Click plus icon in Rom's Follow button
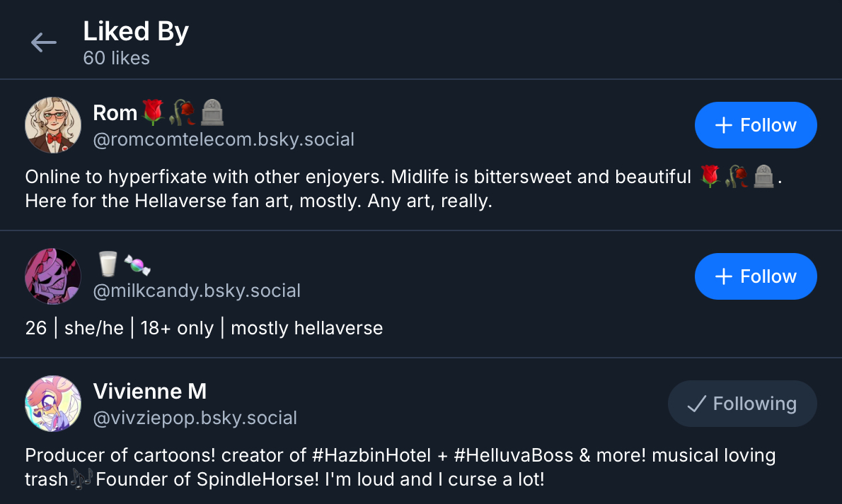The image size is (842, 504). [723, 125]
